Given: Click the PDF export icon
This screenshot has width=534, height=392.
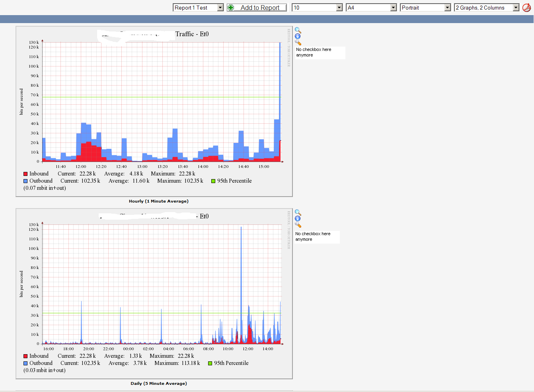Looking at the screenshot, I should click(x=527, y=8).
